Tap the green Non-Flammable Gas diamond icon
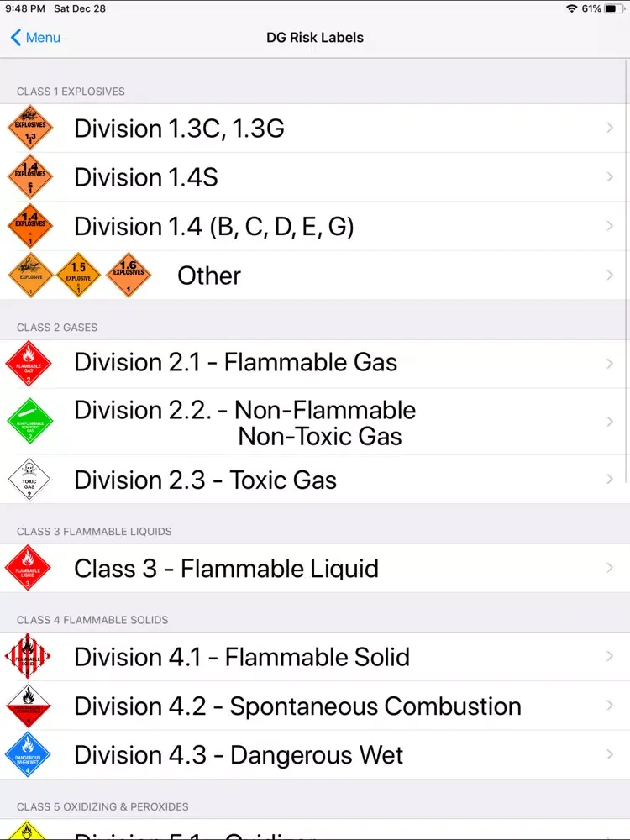Image resolution: width=630 pixels, height=840 pixels. [x=30, y=421]
